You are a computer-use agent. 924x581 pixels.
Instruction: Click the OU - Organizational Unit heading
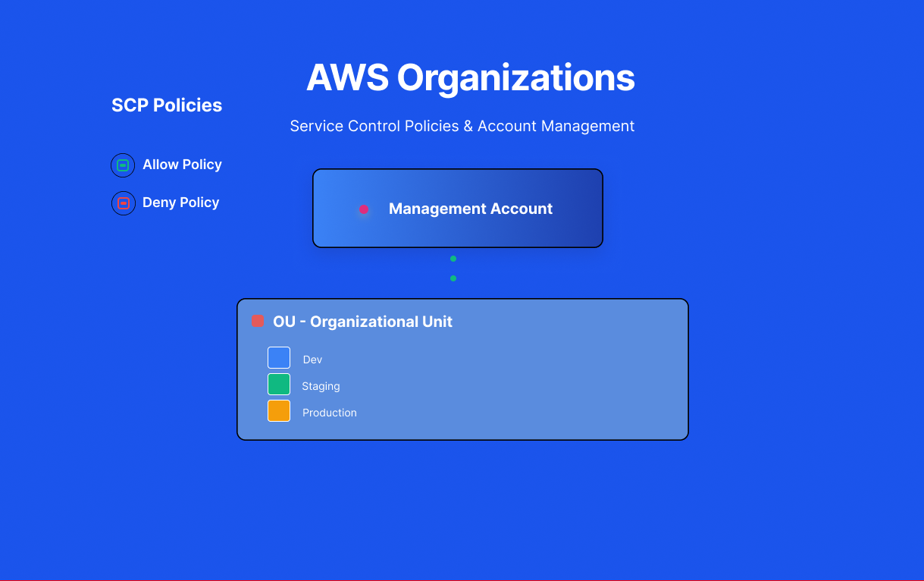(x=362, y=322)
